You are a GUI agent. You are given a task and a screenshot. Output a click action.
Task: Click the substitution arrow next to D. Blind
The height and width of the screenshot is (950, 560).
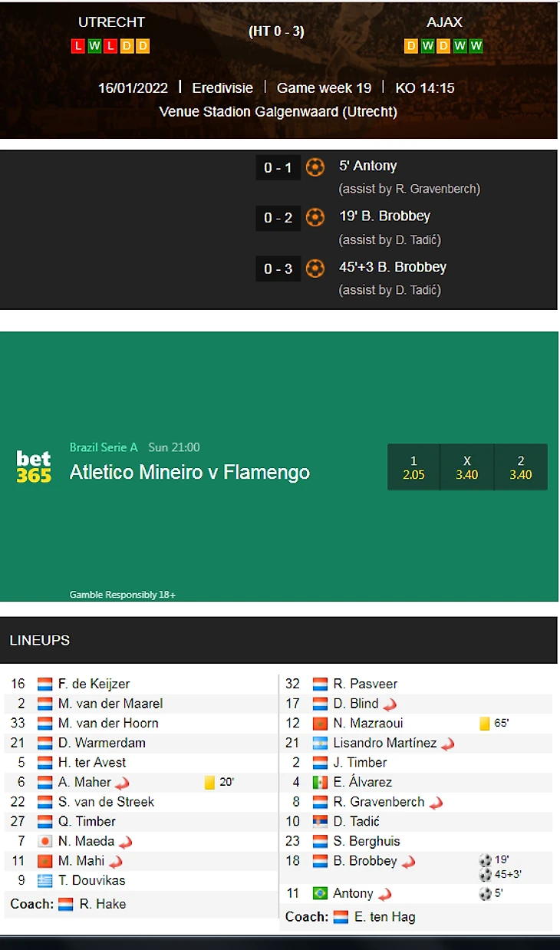390,704
